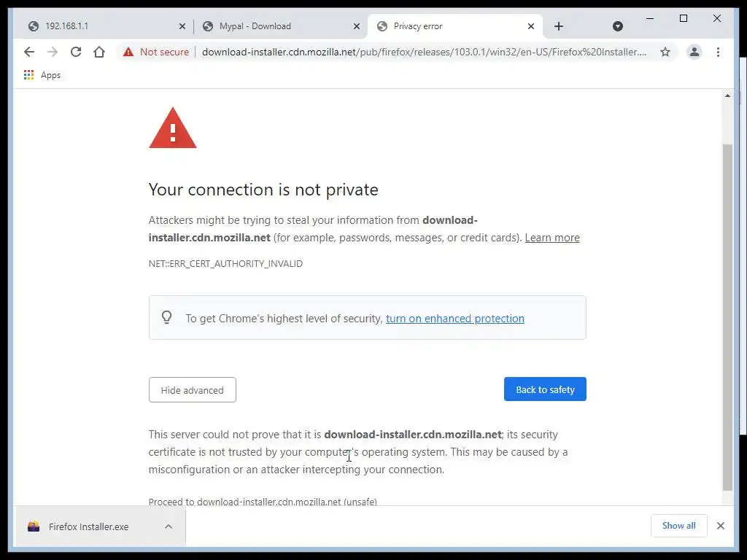
Task: Expand Firefox Installer.exe download options chevron
Action: (x=169, y=526)
